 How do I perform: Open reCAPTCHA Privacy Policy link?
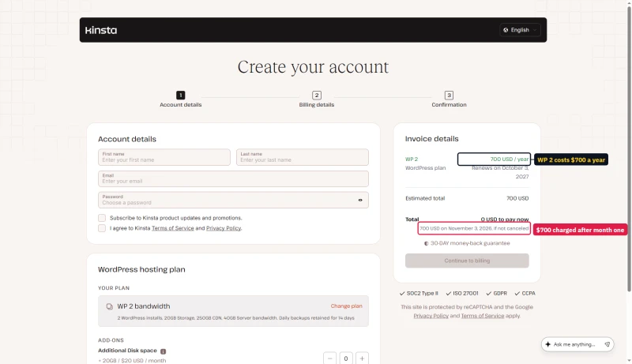pyautogui.click(x=431, y=316)
